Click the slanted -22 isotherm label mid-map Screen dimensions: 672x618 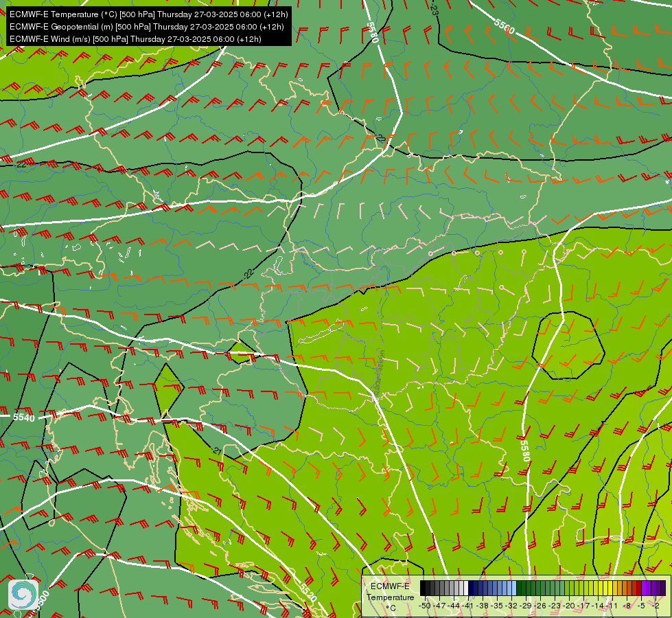pyautogui.click(x=248, y=274)
